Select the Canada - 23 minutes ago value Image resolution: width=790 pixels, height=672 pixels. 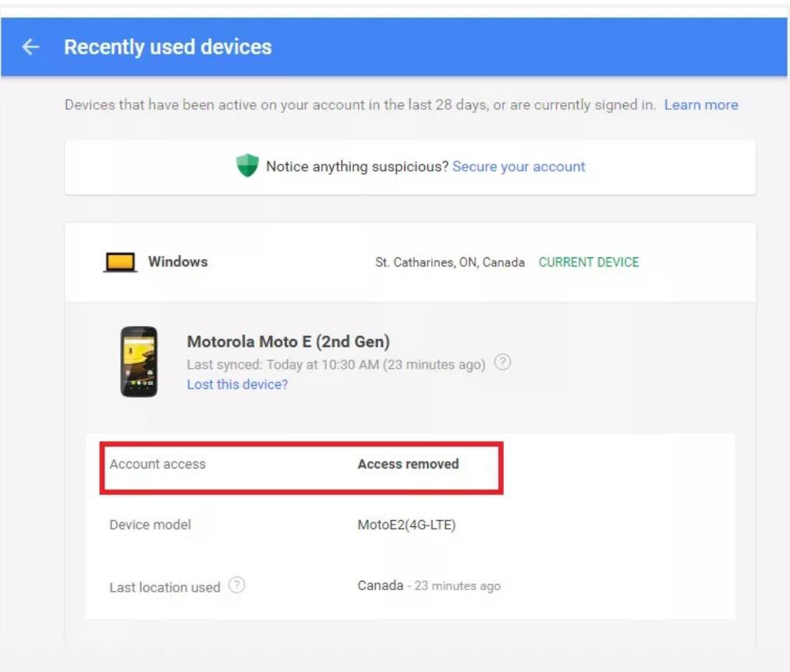click(x=428, y=585)
